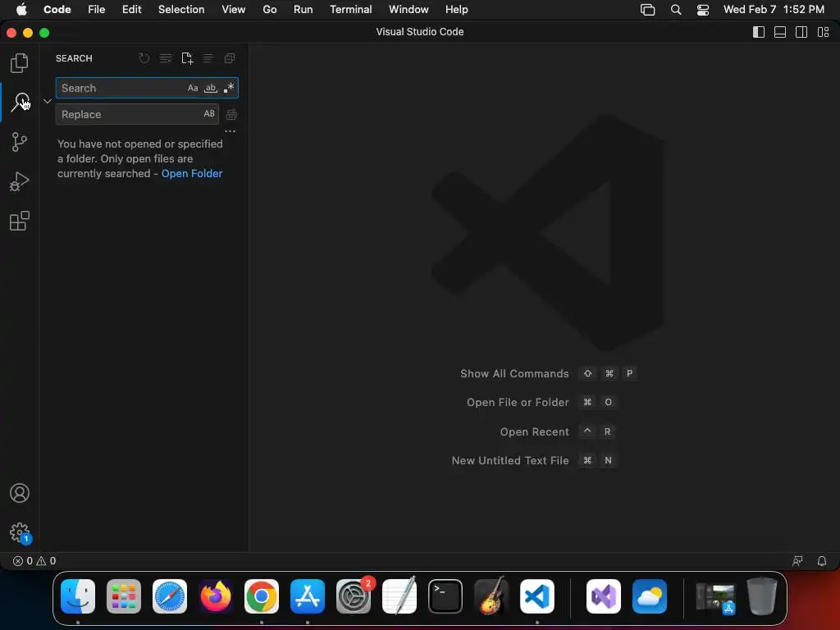Toggle Match Case in search box
Screen dimensions: 840x630
pos(193,88)
